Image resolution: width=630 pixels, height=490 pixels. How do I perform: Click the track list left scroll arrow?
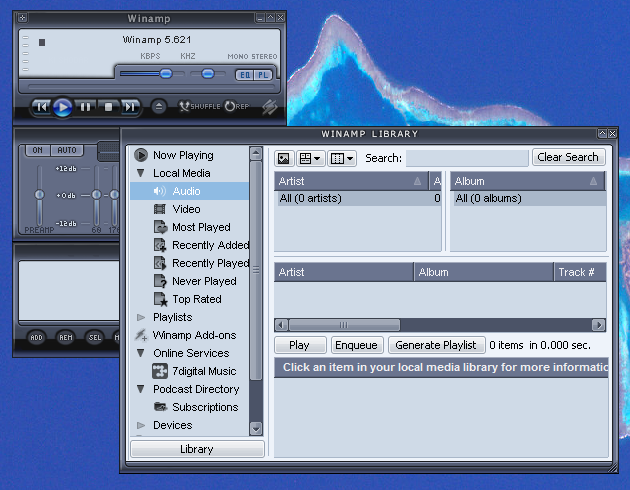coord(281,325)
